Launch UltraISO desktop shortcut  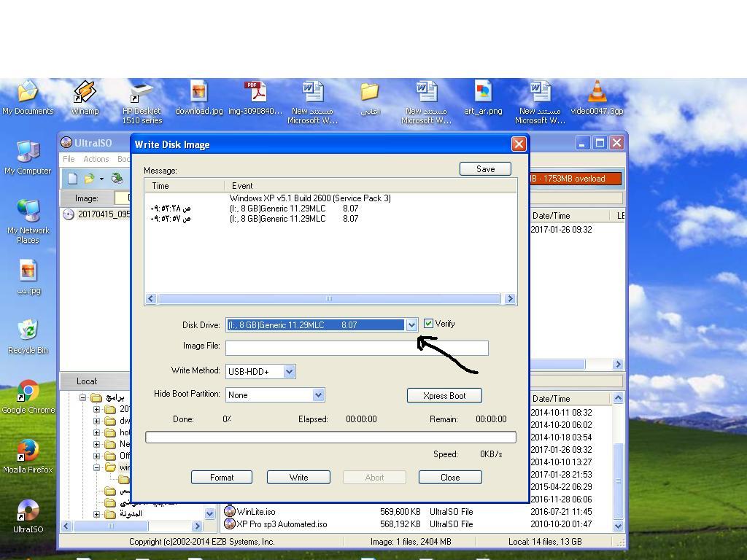pos(28,516)
